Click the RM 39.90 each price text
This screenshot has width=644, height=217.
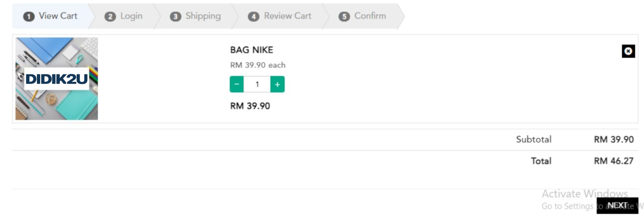[x=257, y=65]
